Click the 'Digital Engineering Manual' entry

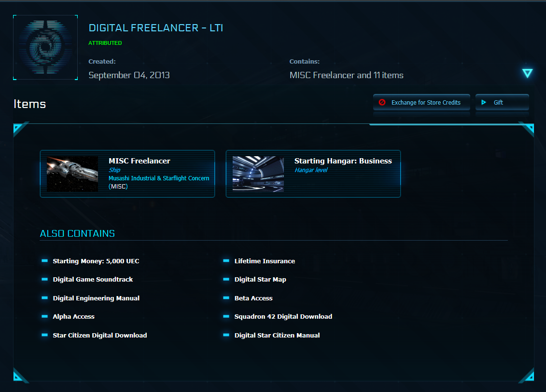[x=96, y=298]
